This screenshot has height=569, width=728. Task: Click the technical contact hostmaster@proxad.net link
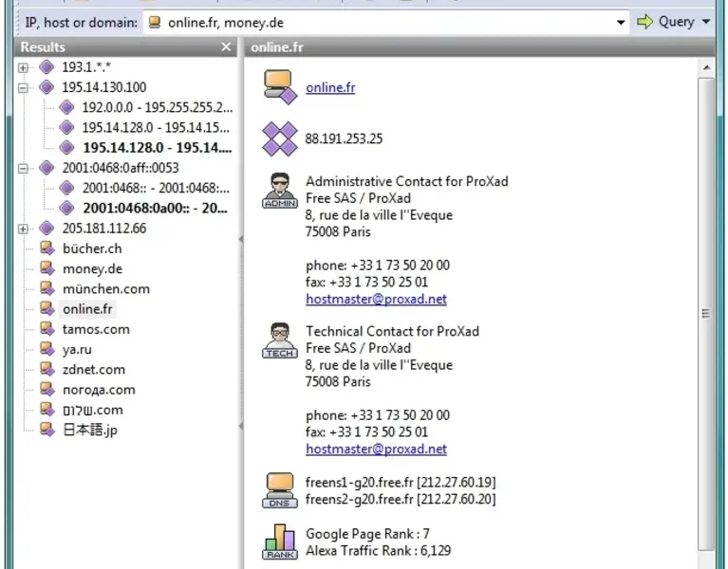point(376,449)
